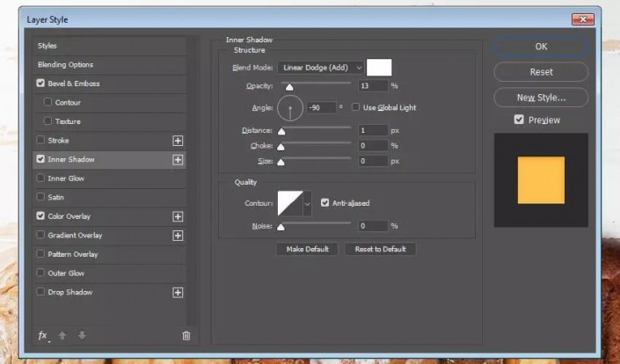Click the Angle dial control
Image resolution: width=620 pixels, height=364 pixels.
point(290,108)
